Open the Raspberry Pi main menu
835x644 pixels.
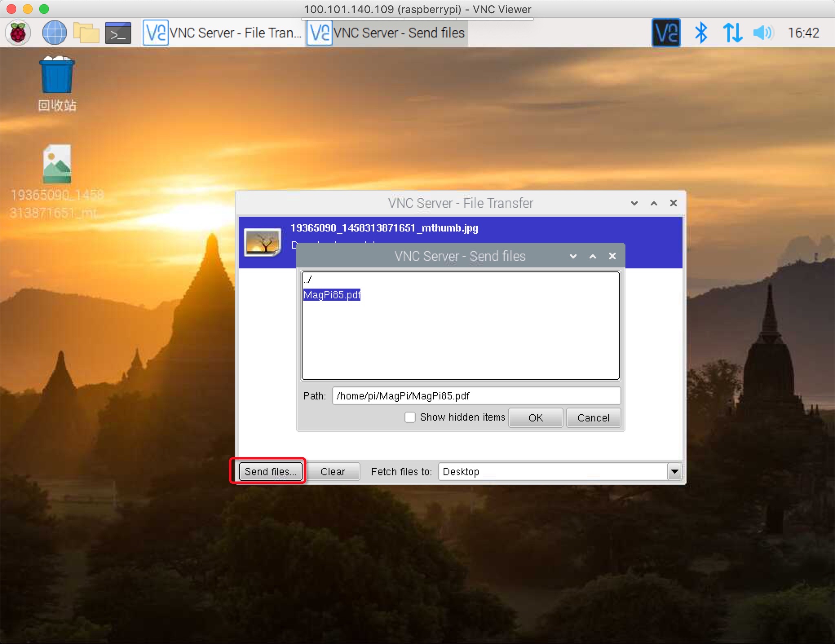18,33
